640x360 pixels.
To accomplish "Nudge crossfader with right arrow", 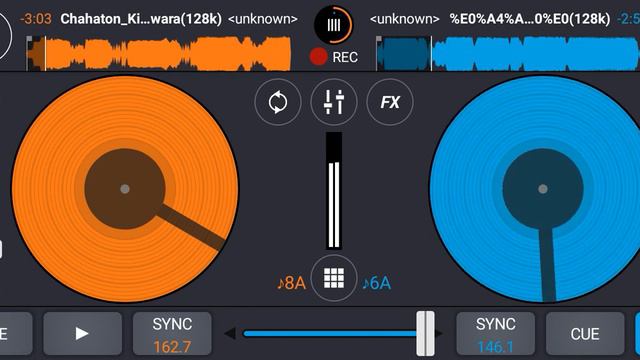I will pyautogui.click(x=439, y=333).
